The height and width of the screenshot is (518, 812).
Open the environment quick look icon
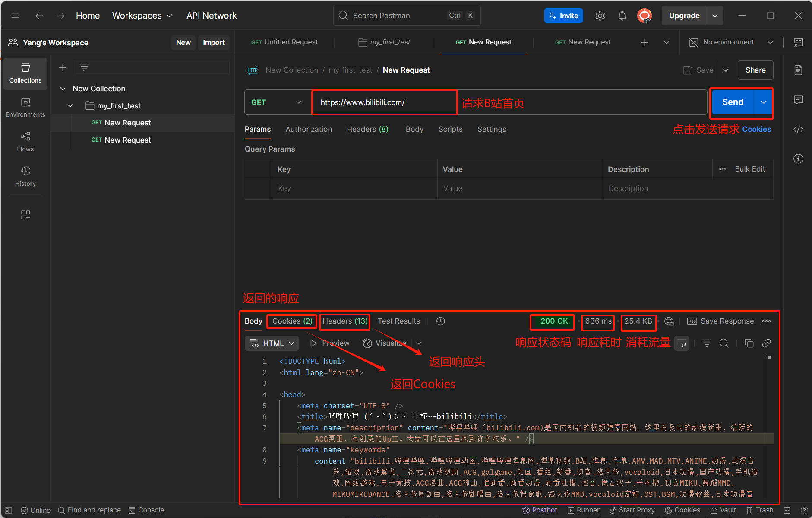coord(798,42)
